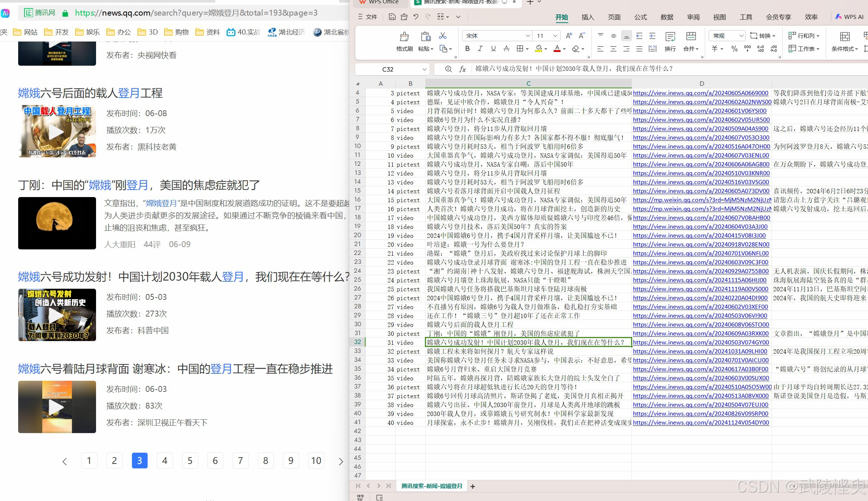Open the 嫦娥六号后面的载人登月工程 headline link

click(90, 93)
